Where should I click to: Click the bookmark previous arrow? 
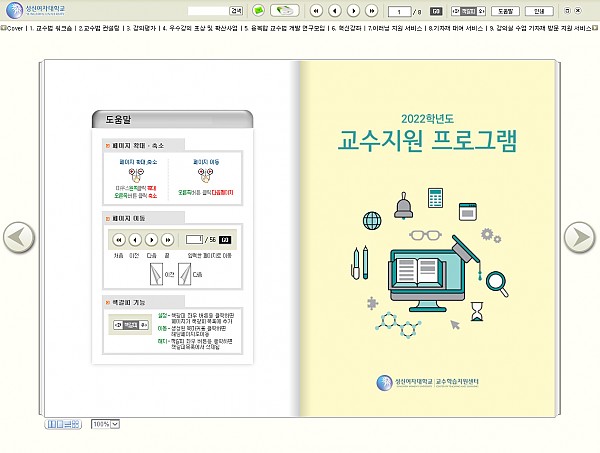[455, 11]
